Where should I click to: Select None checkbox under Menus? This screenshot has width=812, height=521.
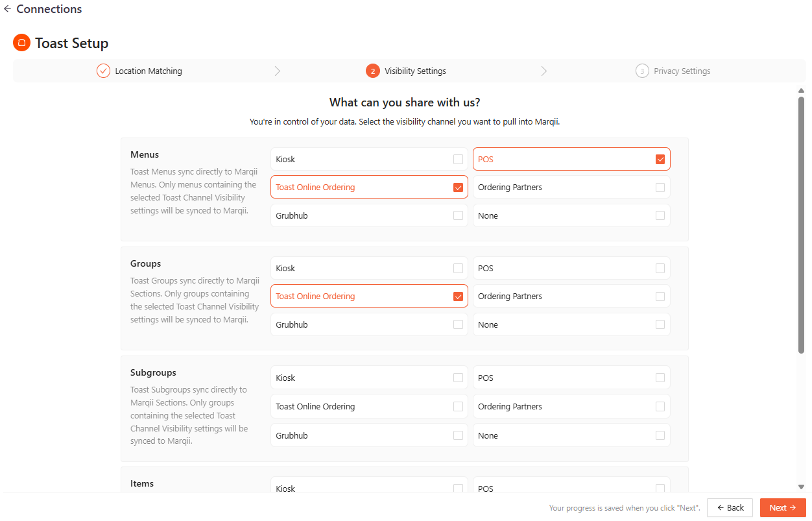point(660,215)
